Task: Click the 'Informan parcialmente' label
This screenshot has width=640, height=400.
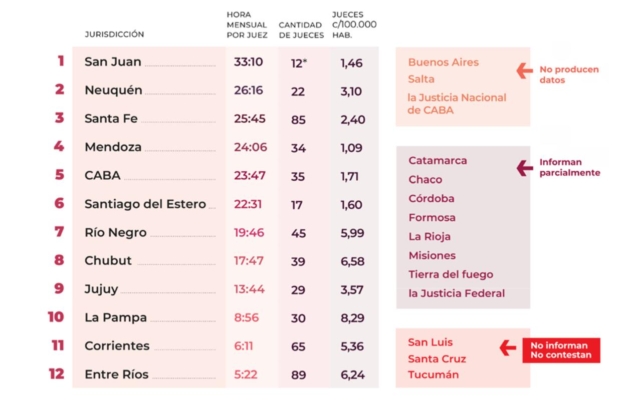Action: coord(572,167)
